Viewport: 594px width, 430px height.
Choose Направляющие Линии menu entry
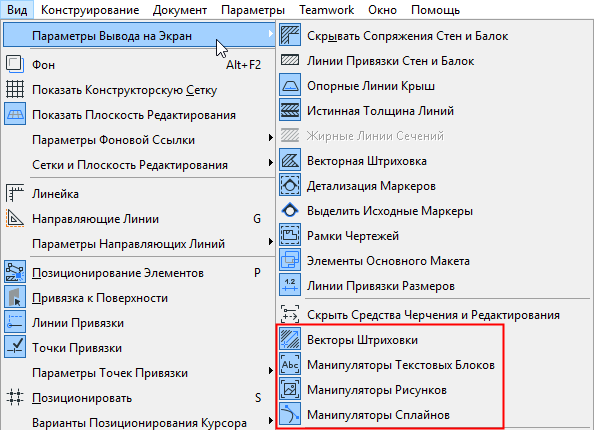(x=139, y=219)
